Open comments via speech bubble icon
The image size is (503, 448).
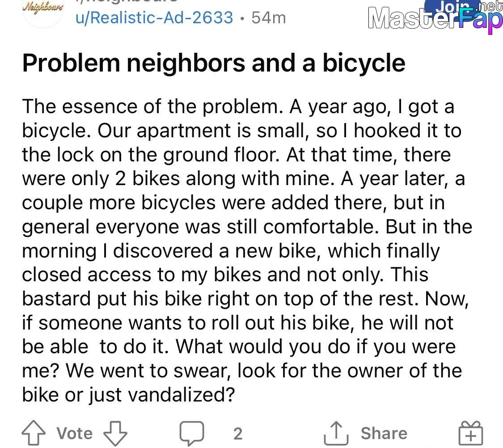pos(192,433)
